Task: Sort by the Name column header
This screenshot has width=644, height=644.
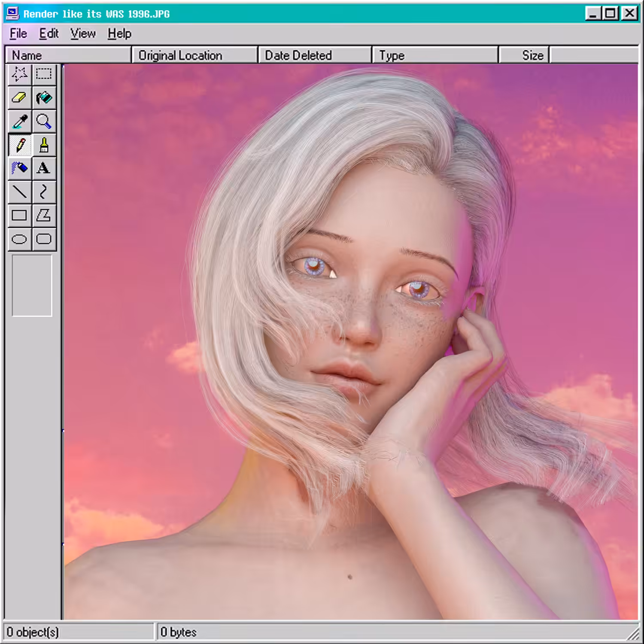Action: click(68, 55)
